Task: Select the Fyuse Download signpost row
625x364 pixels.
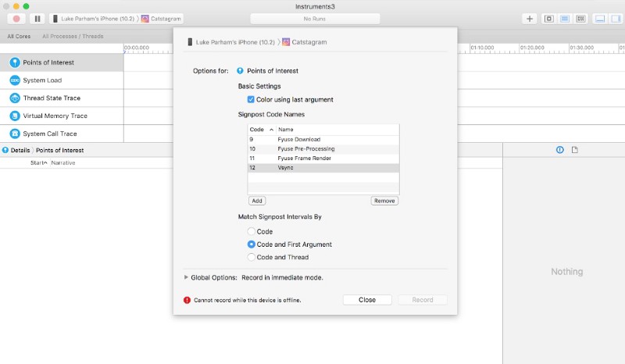Action: (323, 140)
